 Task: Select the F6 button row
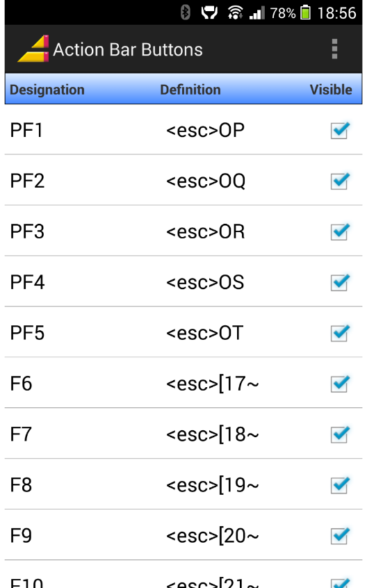click(183, 383)
